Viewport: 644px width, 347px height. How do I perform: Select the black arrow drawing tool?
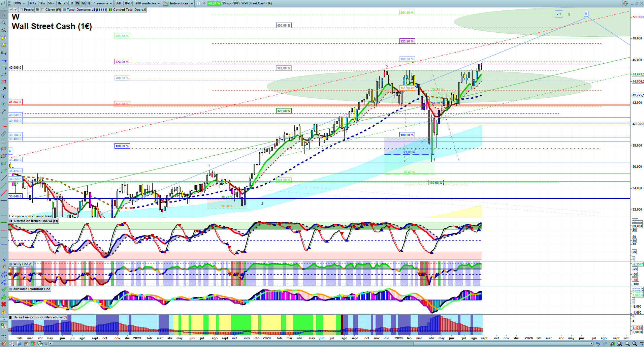pyautogui.click(x=4, y=89)
